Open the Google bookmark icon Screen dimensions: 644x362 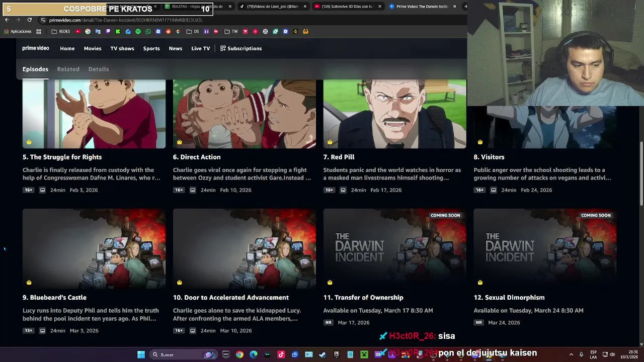pos(88,31)
